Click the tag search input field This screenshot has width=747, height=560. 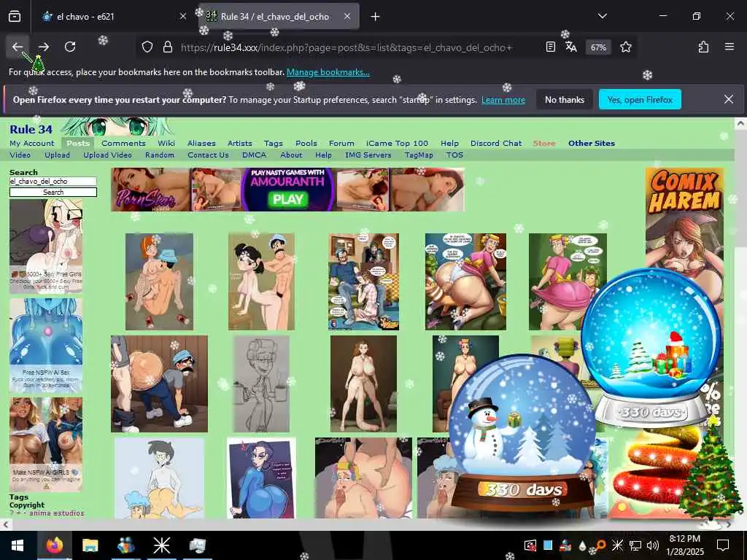(53, 182)
